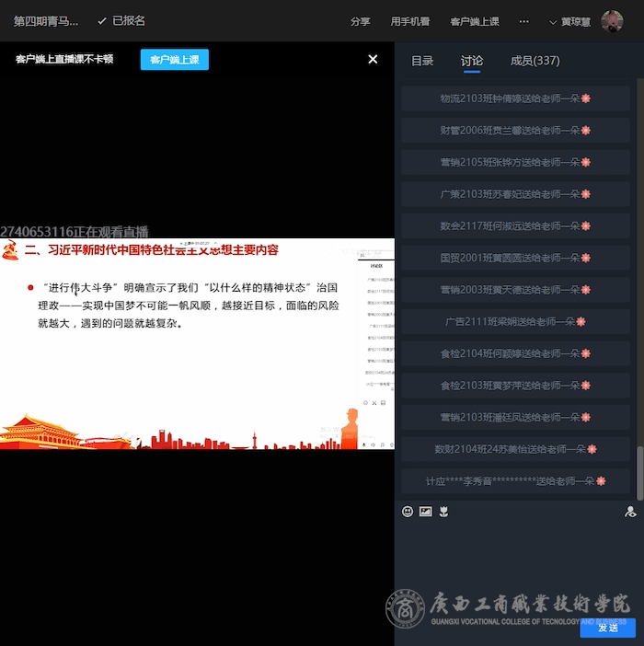Open 用手机看 mobile viewing option
Screen dimensions: 644x646
[410, 21]
